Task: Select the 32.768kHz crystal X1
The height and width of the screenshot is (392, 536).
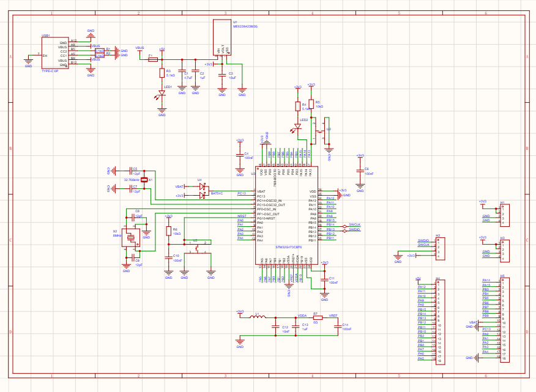Action: pos(144,180)
